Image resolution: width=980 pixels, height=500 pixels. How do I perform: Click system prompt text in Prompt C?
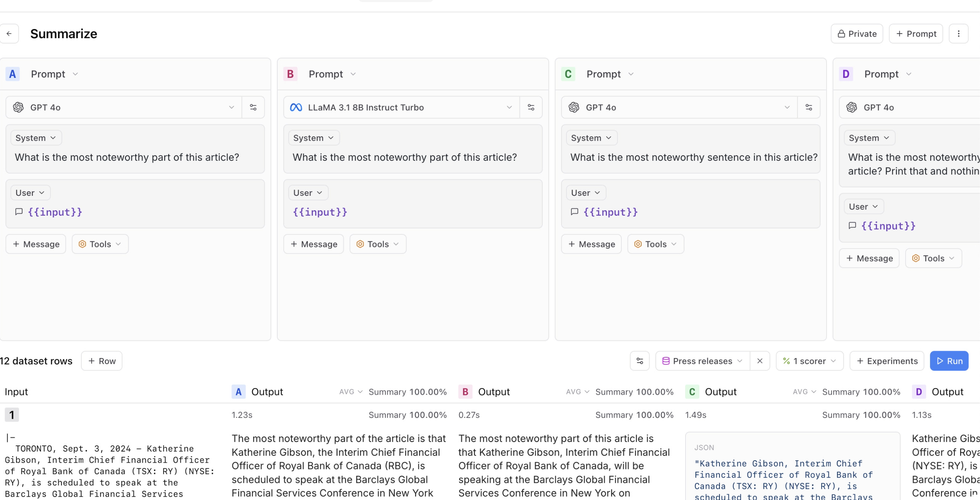pos(694,157)
